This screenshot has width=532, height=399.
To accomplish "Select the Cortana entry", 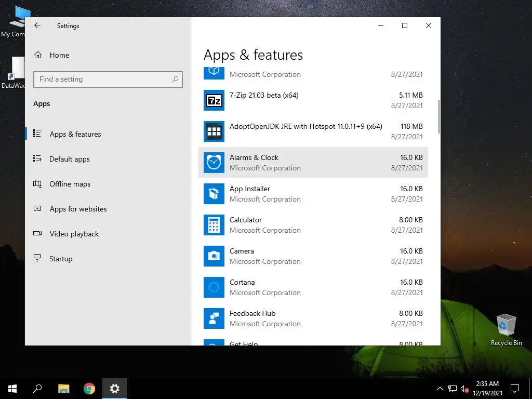I will (x=313, y=287).
